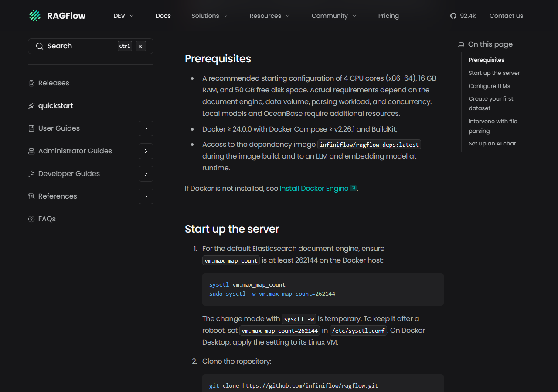Expand the References section chevron

coord(146,196)
